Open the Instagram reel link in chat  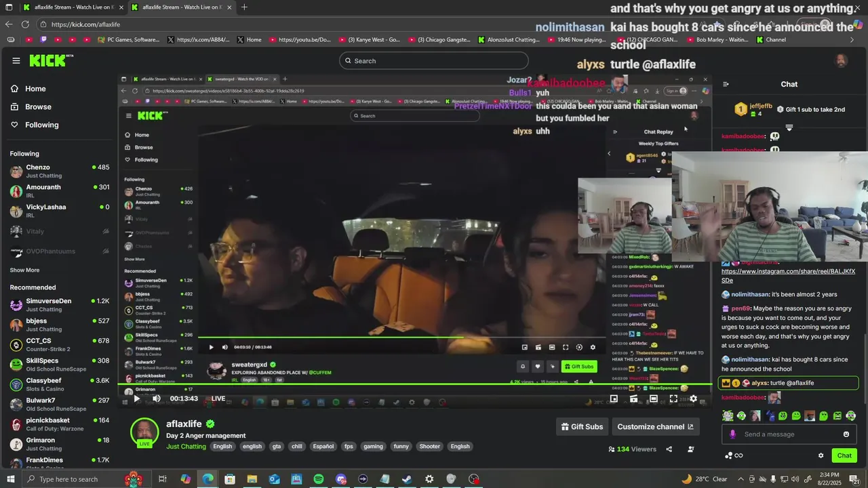[788, 276]
